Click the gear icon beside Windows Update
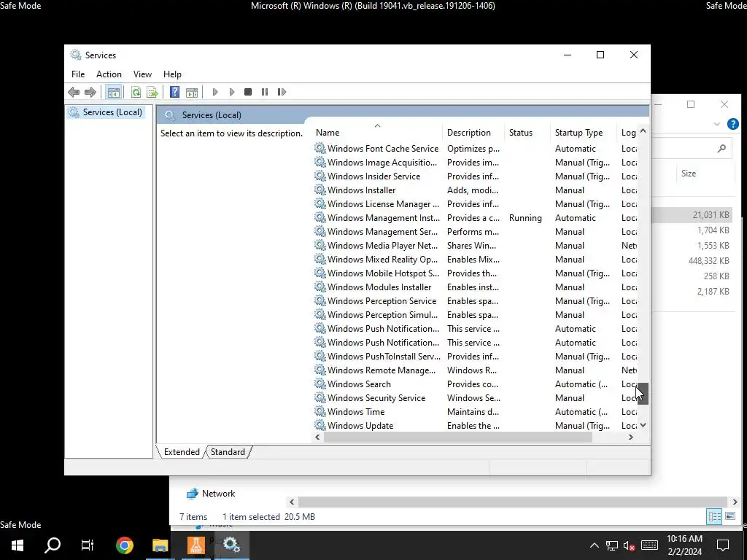747x560 pixels. pos(320,425)
